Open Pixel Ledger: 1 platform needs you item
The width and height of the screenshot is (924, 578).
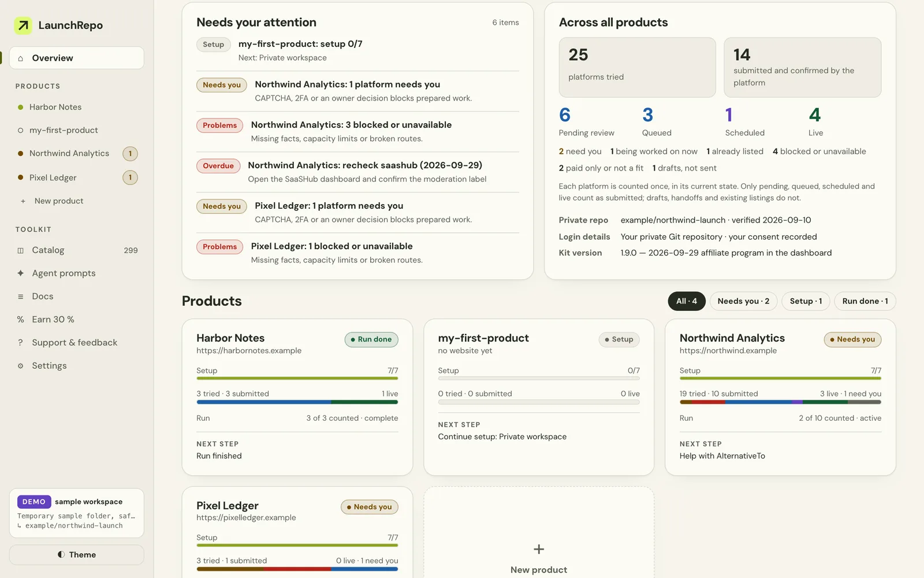(357, 213)
